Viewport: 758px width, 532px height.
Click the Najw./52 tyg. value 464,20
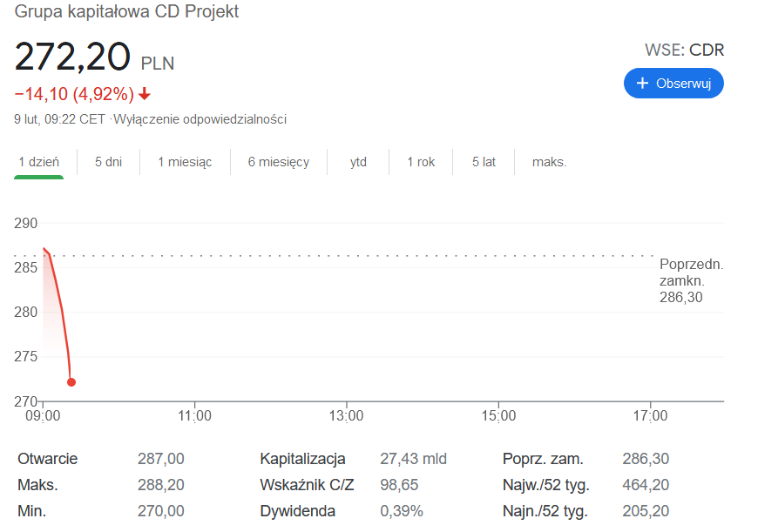coord(646,485)
